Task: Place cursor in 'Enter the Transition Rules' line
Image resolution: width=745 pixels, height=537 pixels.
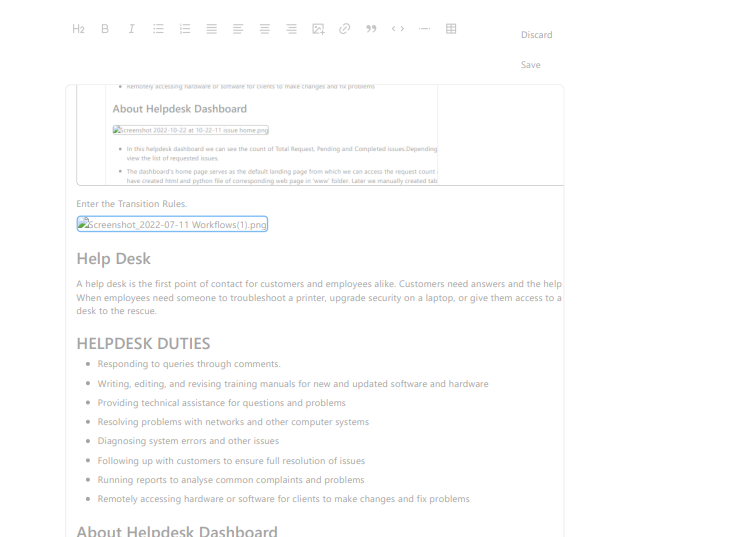Action: pos(131,204)
